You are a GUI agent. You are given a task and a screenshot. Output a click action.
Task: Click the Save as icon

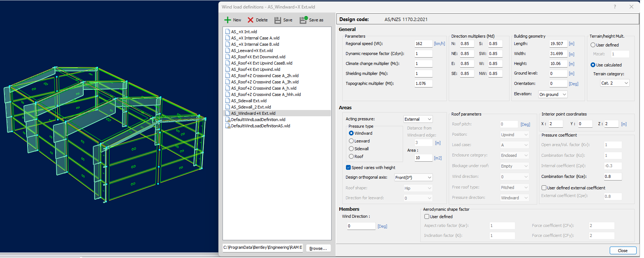click(x=304, y=20)
